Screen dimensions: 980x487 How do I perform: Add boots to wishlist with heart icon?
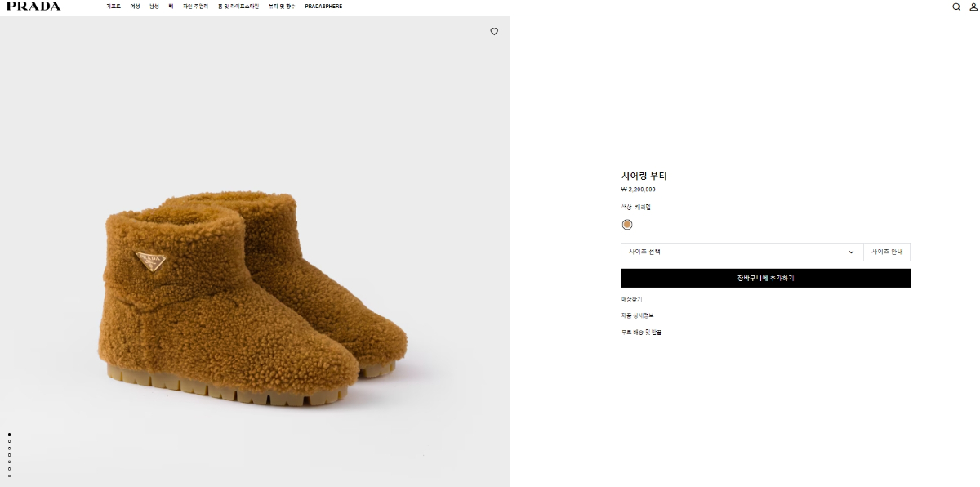(494, 32)
